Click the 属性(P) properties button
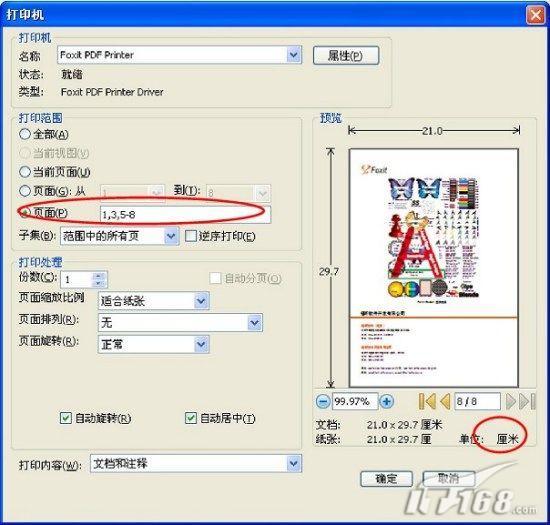The width and height of the screenshot is (550, 525). coord(346,55)
